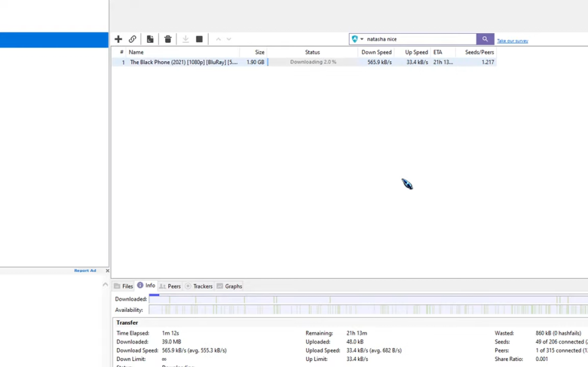This screenshot has width=588, height=367.
Task: Click the 'Downloading 2.0 %' progress bar
Action: tap(313, 62)
